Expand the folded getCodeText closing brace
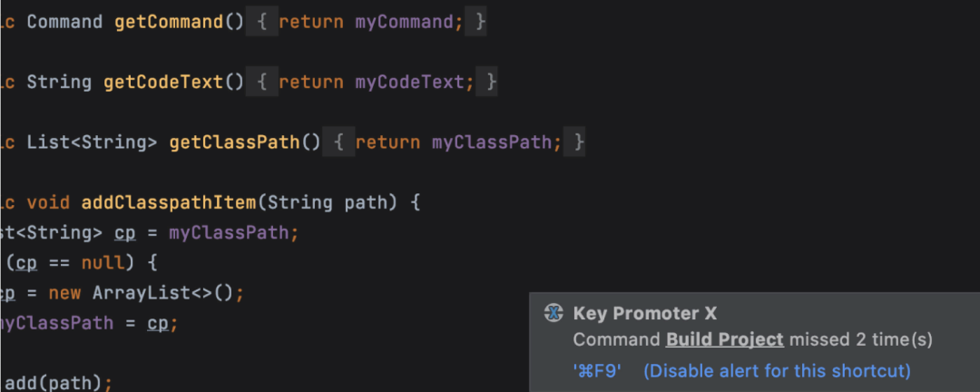This screenshot has width=980, height=392. click(x=487, y=82)
